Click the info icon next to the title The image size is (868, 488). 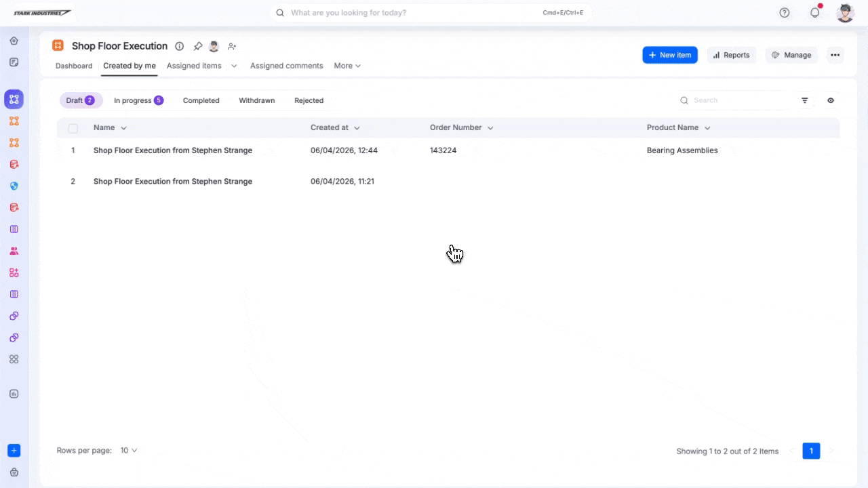click(180, 46)
